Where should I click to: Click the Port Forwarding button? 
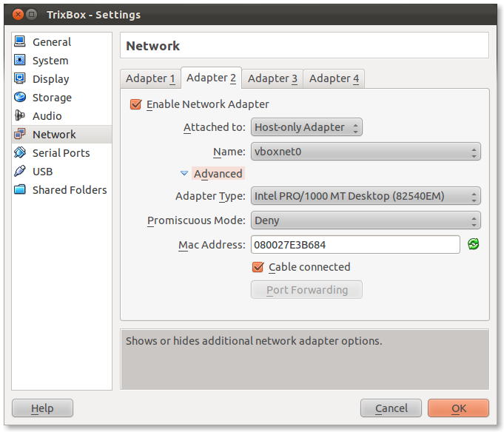(x=306, y=290)
